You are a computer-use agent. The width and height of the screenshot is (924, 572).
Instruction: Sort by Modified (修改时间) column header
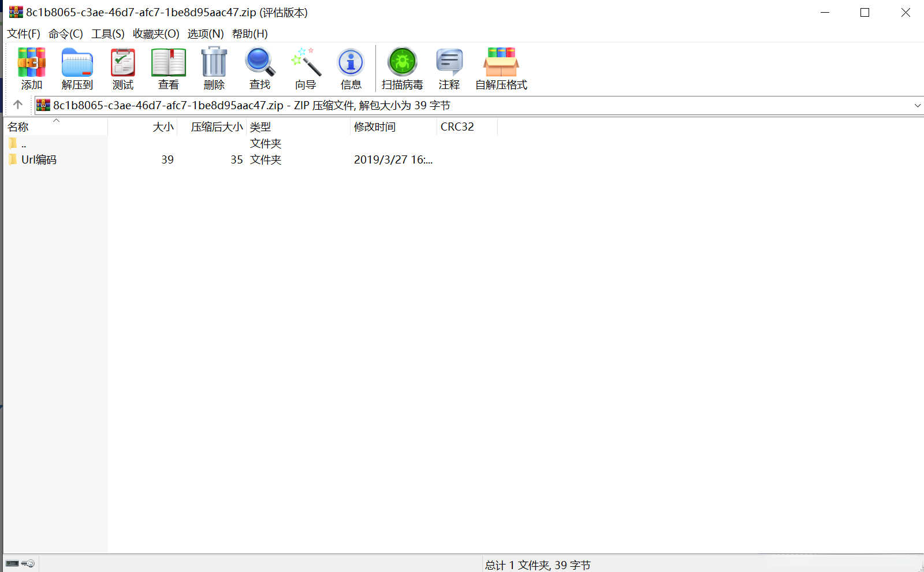(394, 127)
